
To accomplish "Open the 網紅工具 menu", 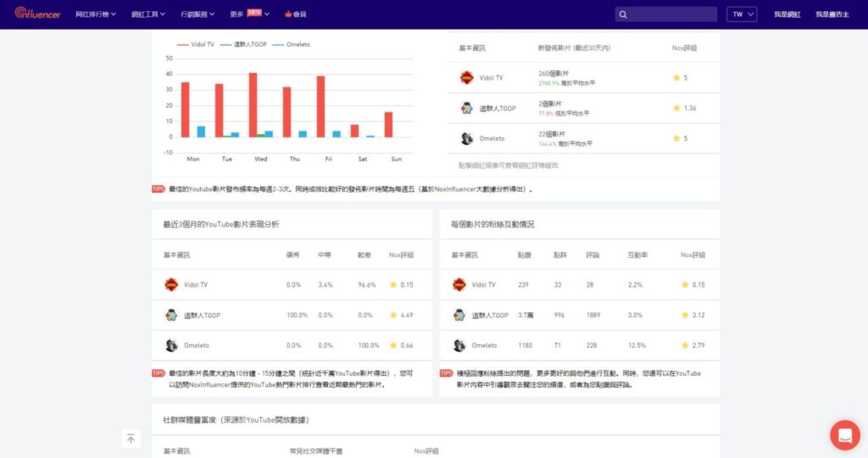I will [148, 14].
